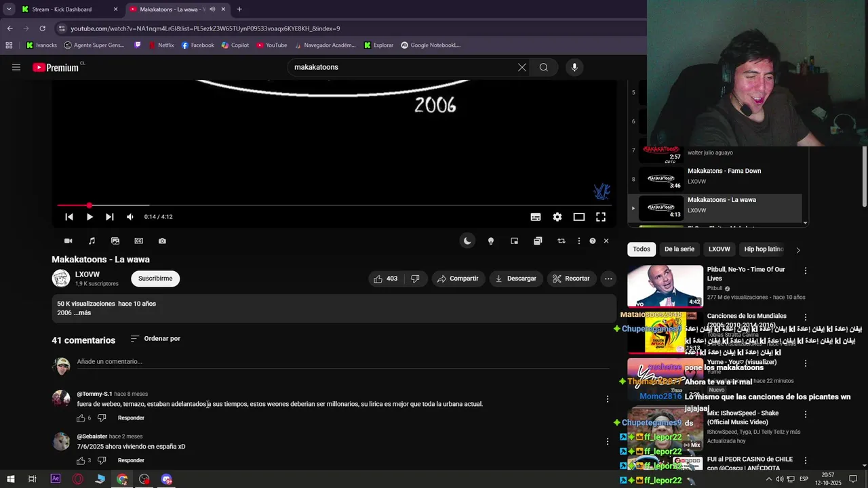868x488 pixels.
Task: Download the video with Descargar
Action: (x=516, y=279)
